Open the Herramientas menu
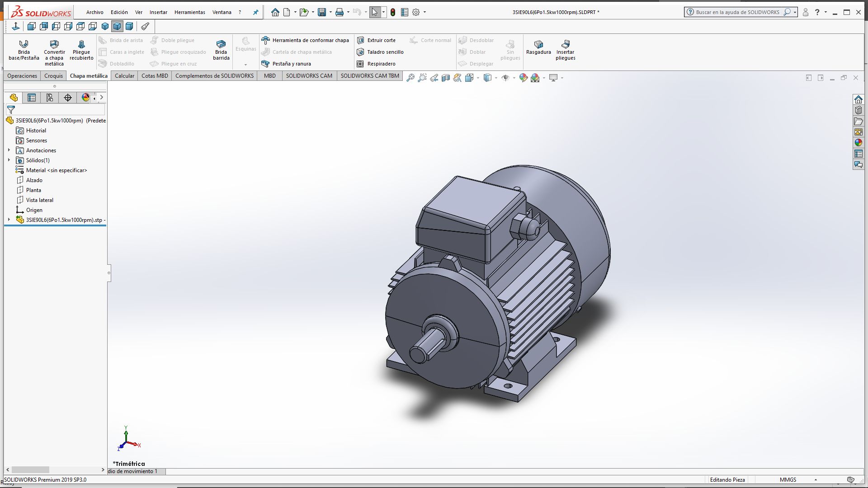The image size is (868, 488). click(189, 12)
